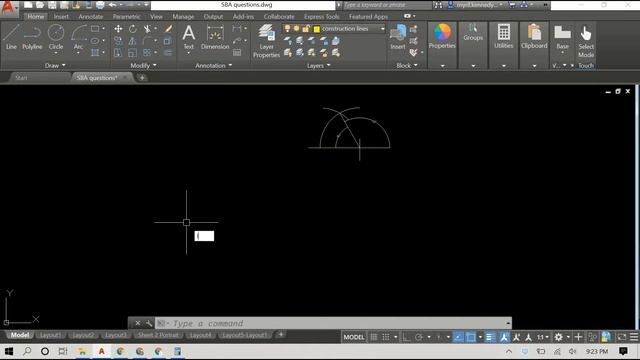Use the rectangular Array tool
The width and height of the screenshot is (640, 360).
click(x=147, y=53)
